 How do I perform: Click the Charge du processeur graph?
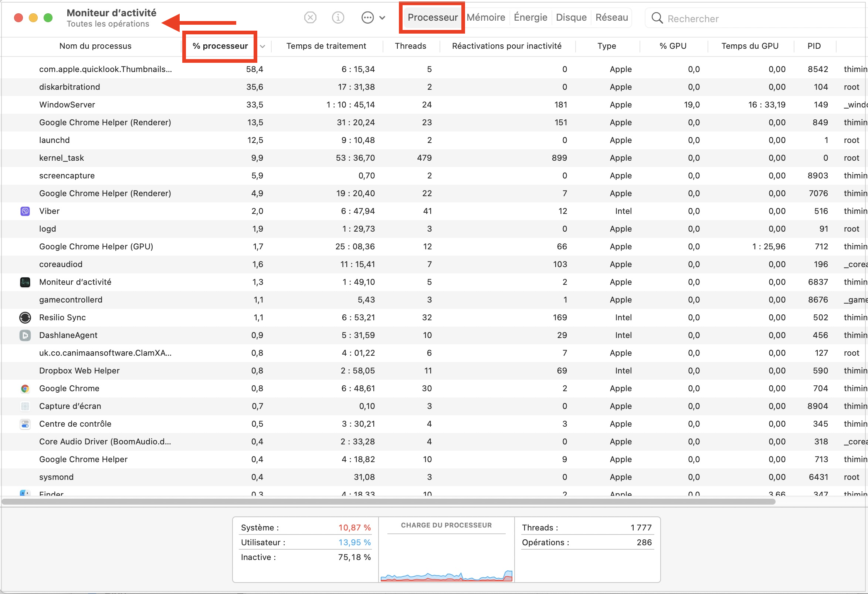point(446,558)
